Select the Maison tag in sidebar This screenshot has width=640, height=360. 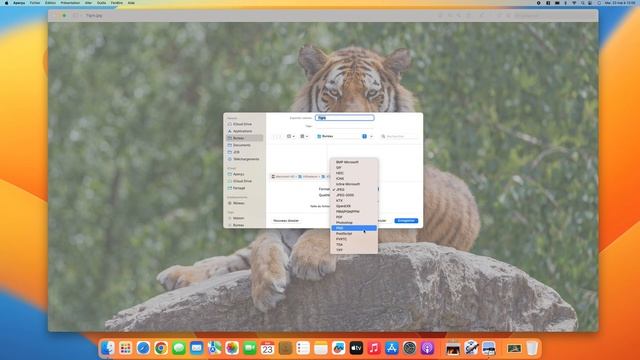pyautogui.click(x=244, y=218)
